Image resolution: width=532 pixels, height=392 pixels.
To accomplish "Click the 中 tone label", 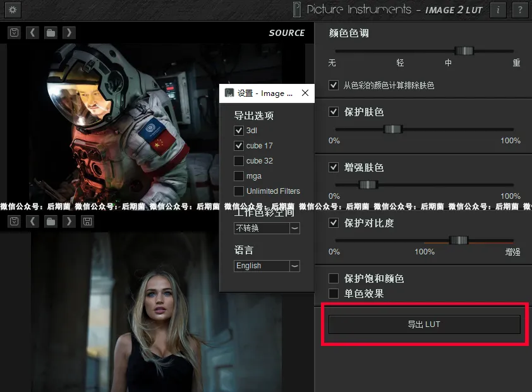I will [448, 62].
